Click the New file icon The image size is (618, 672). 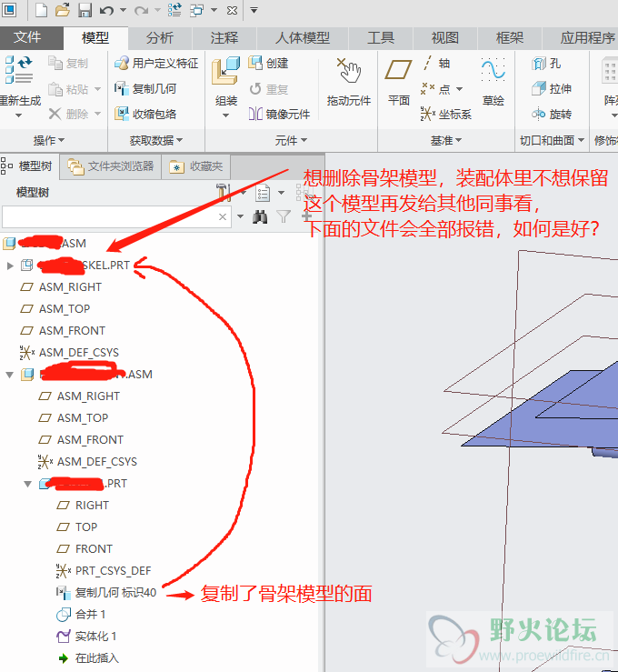coord(41,10)
